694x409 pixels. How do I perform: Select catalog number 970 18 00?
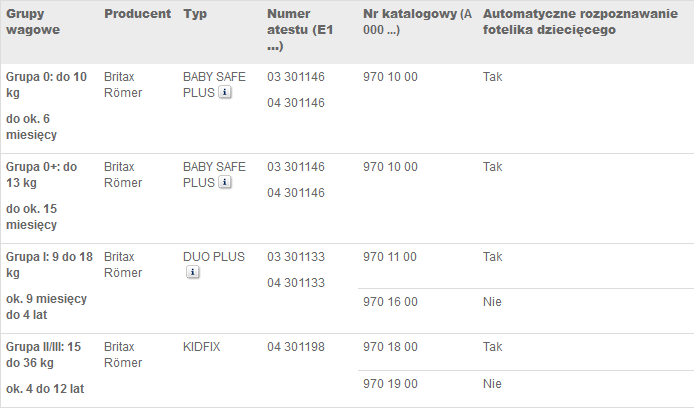pos(390,347)
